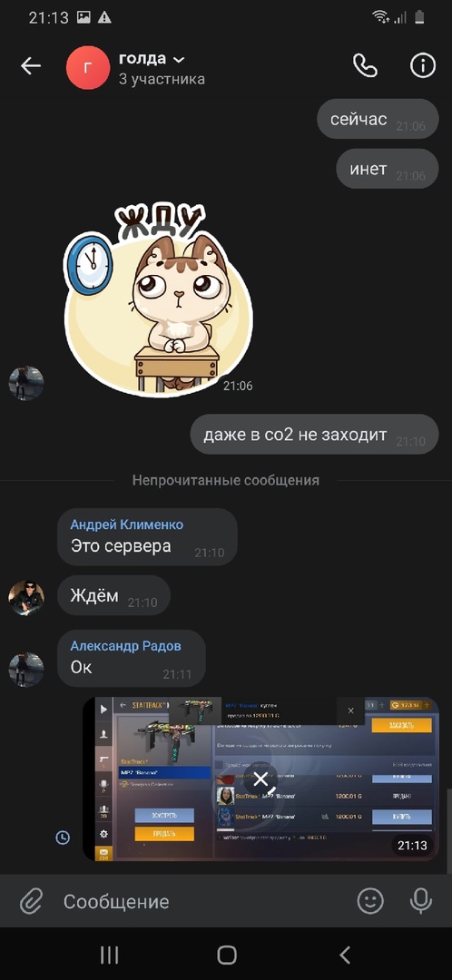The image size is (452, 980).
Task: Tap the ЖДУ cat sticker
Action: [159, 299]
